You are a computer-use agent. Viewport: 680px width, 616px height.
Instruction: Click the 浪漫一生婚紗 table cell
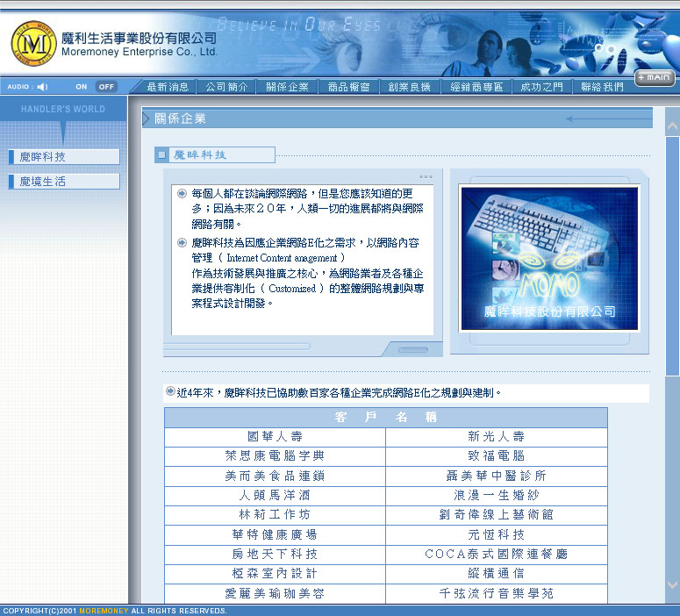pyautogui.click(x=496, y=496)
